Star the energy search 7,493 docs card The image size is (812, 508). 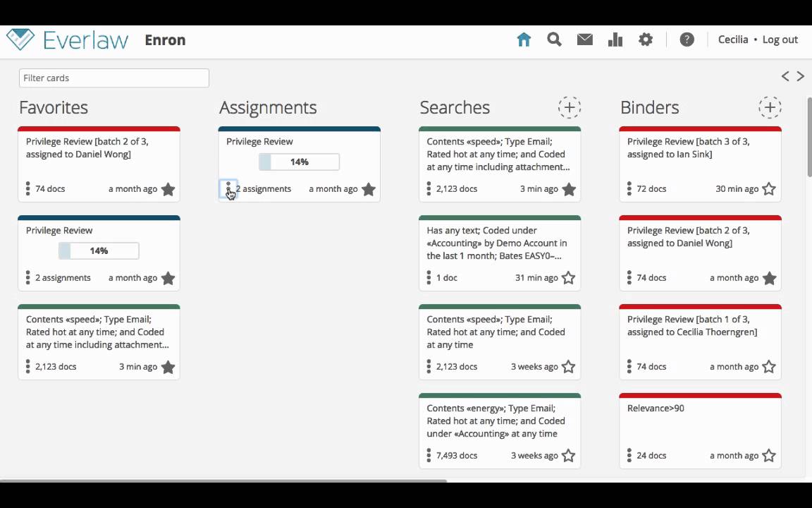(569, 456)
